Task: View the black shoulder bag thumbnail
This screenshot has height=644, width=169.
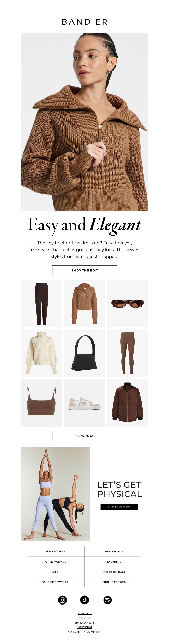Action: tap(84, 353)
